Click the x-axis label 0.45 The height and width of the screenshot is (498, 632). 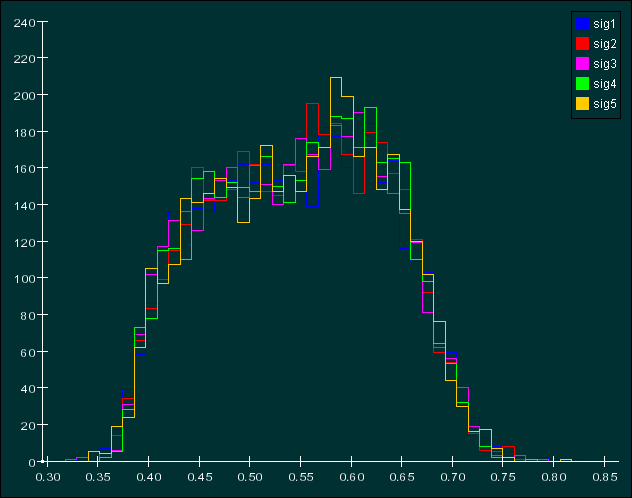coord(200,477)
